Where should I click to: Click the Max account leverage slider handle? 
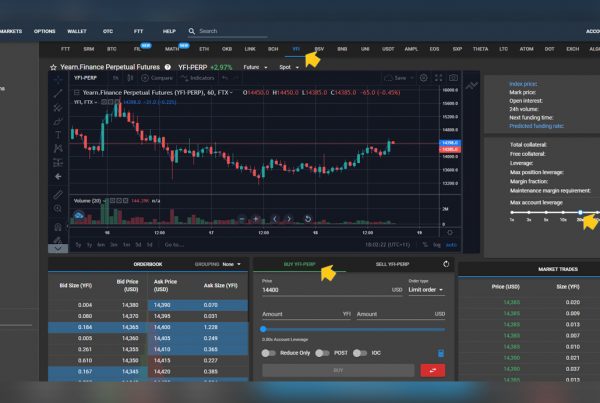[x=580, y=212]
